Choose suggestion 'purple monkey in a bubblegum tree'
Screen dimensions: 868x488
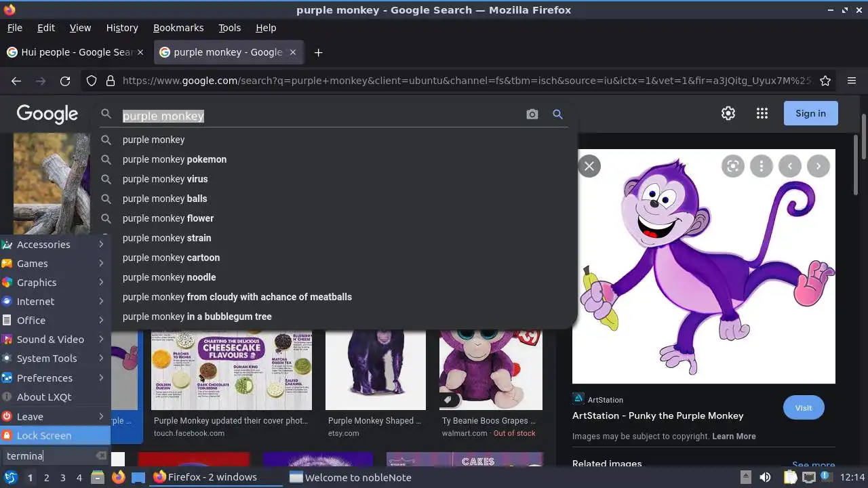(x=334, y=317)
